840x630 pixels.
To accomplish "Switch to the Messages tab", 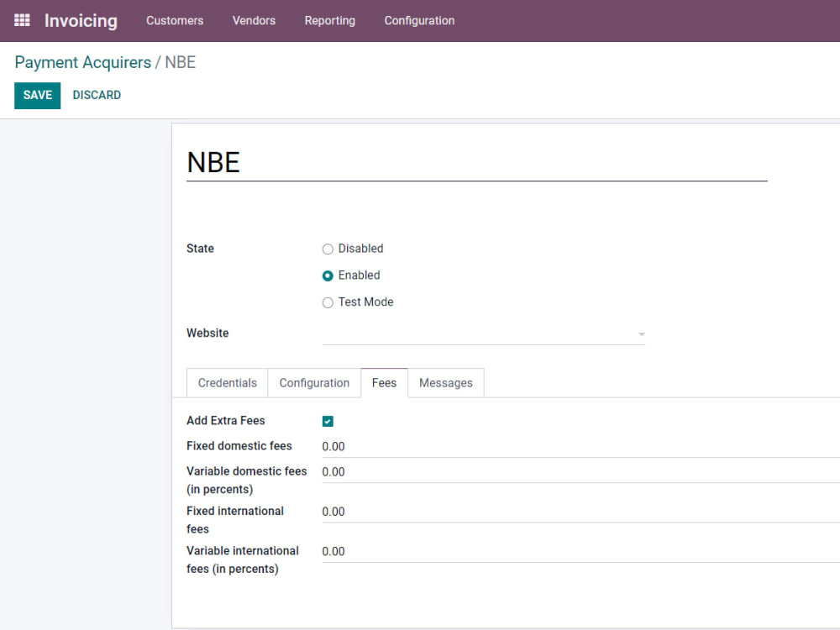I will [446, 382].
